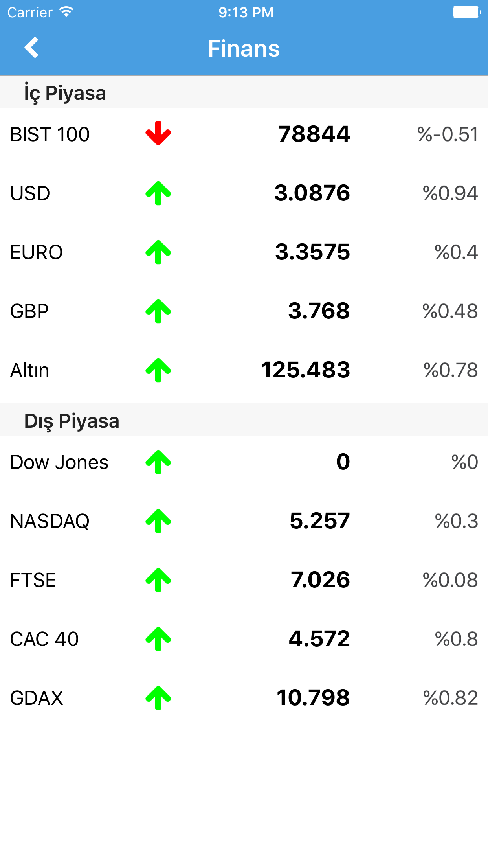Click the battery icon in status bar
This screenshot has width=488, height=868.
point(467,12)
